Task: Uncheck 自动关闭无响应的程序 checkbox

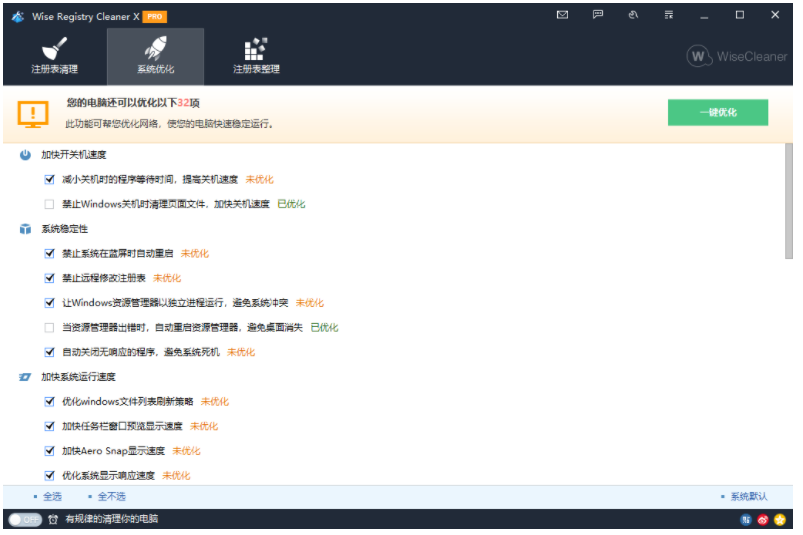Action: 50,352
